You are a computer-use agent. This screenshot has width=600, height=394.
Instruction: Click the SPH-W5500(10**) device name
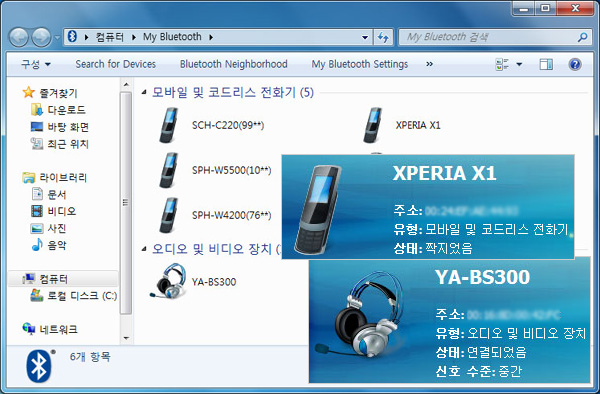coord(232,171)
